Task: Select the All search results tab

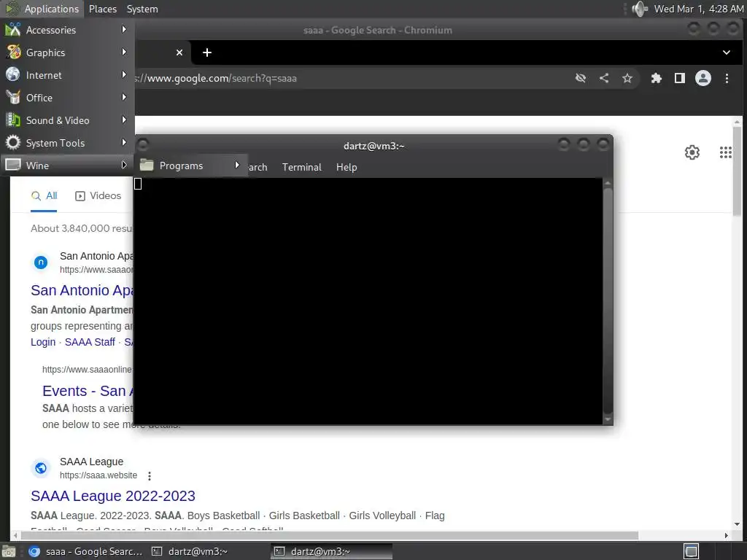Action: pos(44,195)
